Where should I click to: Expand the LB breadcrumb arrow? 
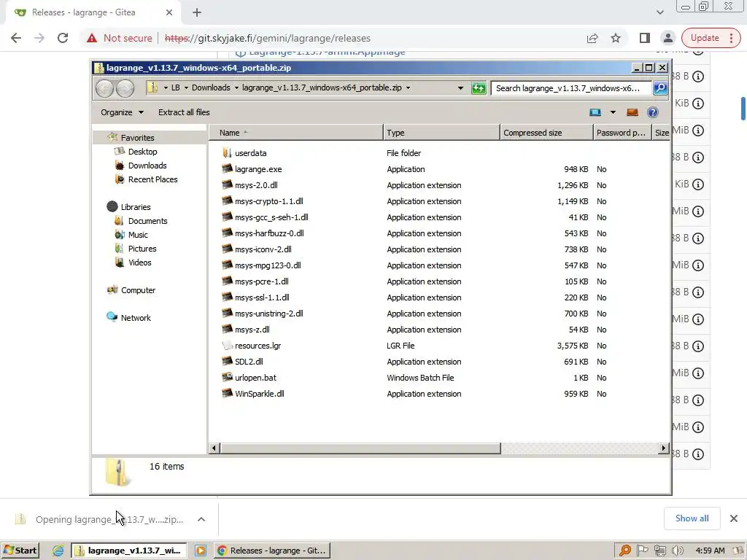pos(186,87)
